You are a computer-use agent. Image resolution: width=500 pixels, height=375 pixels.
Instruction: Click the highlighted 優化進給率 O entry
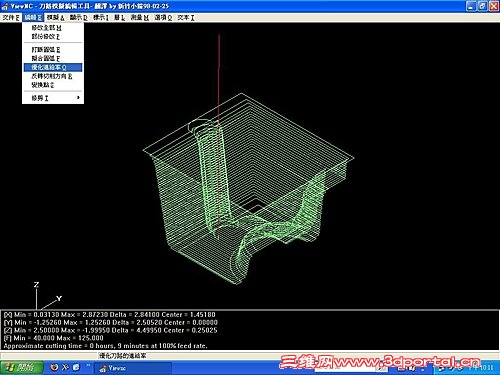[53, 67]
